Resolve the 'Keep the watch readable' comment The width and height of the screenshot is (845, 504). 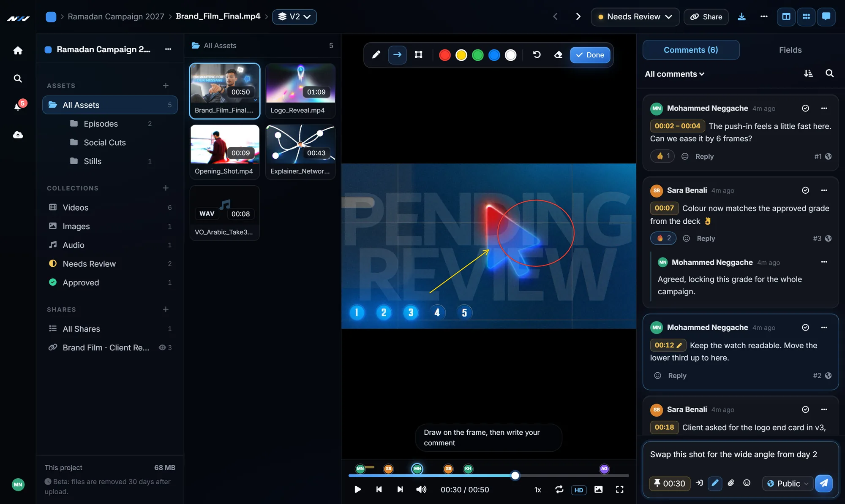tap(806, 328)
